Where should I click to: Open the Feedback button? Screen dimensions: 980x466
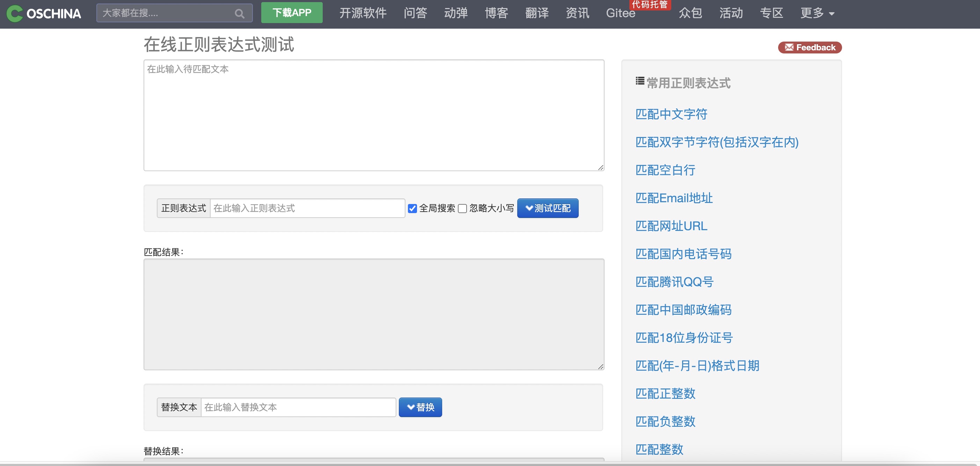pos(810,48)
